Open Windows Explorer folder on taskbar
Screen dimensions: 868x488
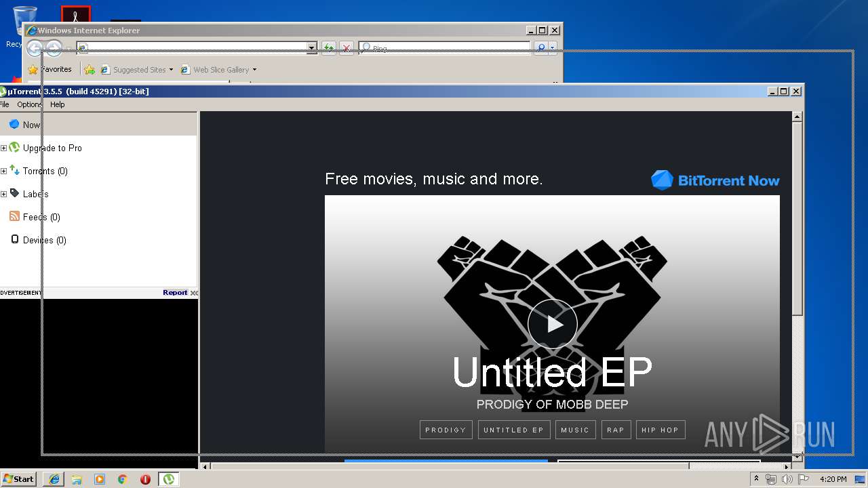click(77, 479)
